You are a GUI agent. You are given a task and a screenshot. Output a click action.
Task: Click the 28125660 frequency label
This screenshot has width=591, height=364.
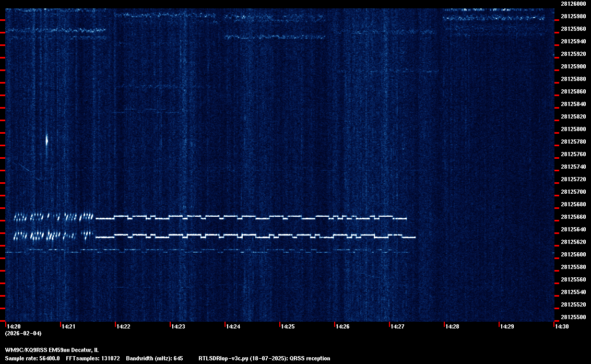[573, 217]
